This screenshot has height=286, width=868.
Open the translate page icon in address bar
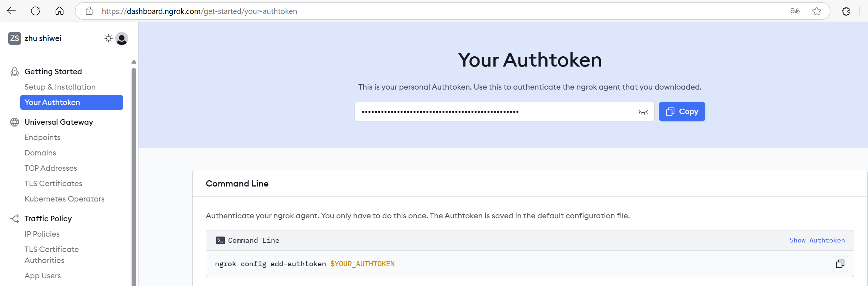(x=795, y=11)
